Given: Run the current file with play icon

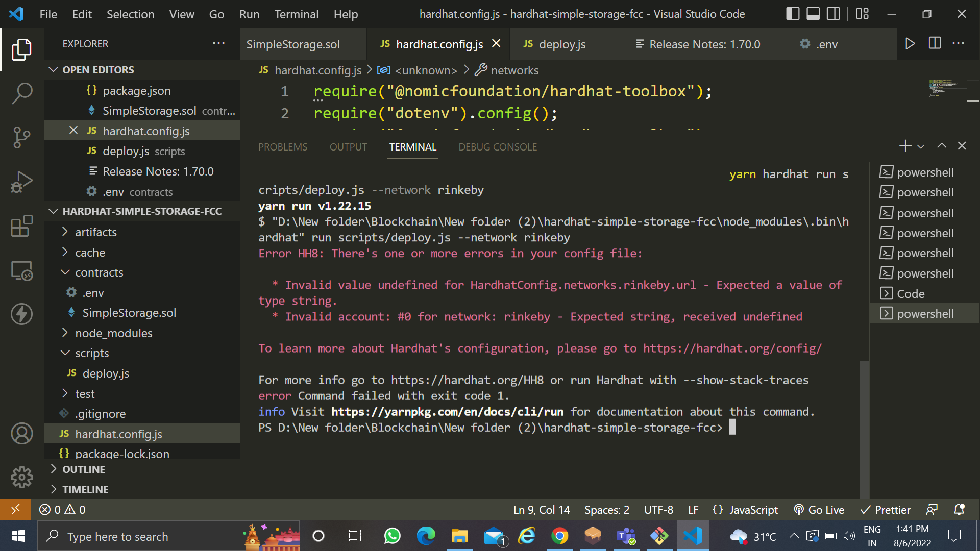Looking at the screenshot, I should [x=910, y=44].
